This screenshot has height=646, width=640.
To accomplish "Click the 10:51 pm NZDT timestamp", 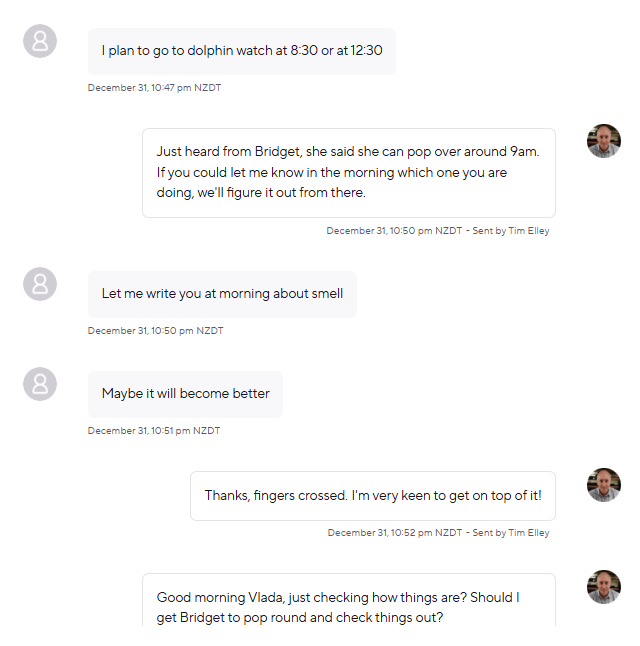I will (154, 431).
